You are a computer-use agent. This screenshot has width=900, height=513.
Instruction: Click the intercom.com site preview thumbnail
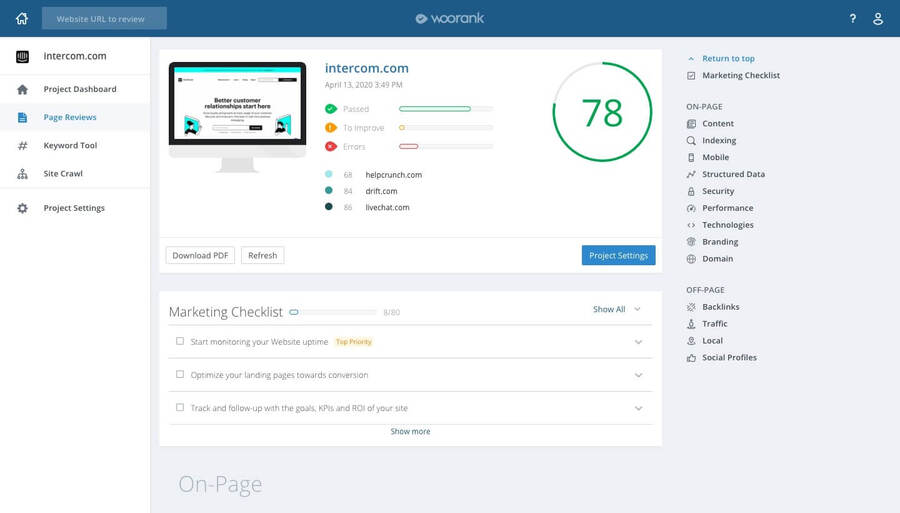click(x=238, y=117)
